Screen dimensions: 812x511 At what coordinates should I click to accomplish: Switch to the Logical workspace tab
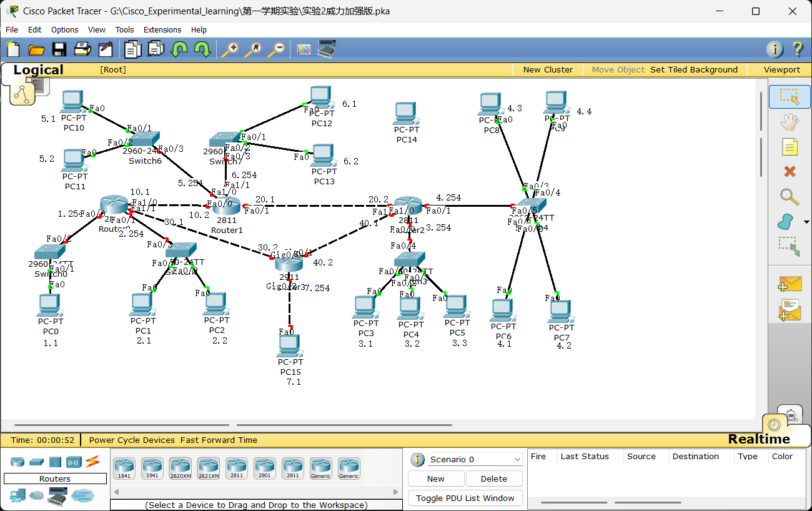tap(38, 70)
